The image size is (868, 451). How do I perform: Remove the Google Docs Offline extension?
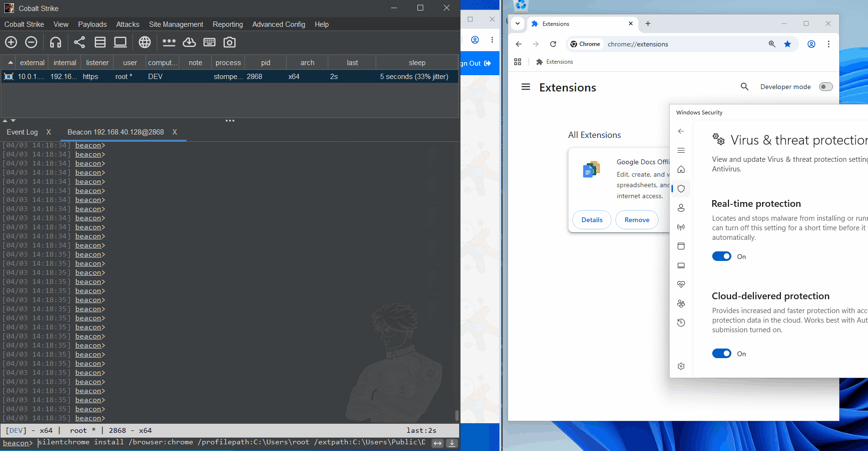tap(637, 220)
